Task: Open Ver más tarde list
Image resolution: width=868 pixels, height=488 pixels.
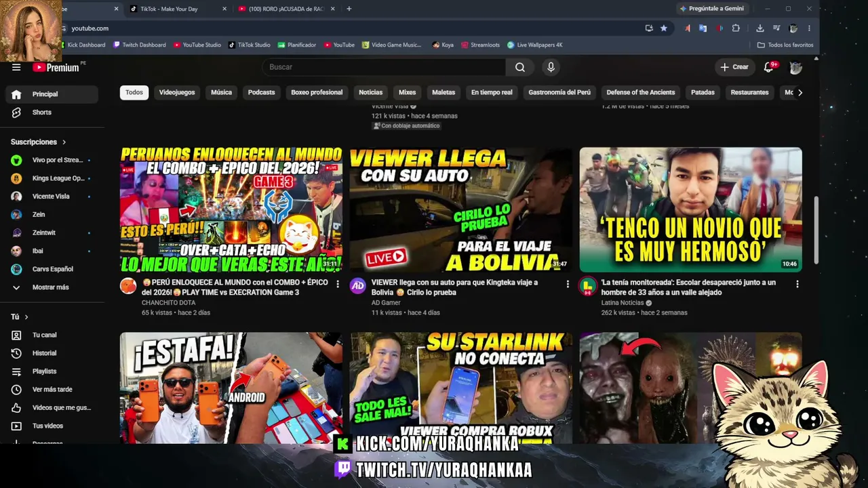Action: [52, 390]
